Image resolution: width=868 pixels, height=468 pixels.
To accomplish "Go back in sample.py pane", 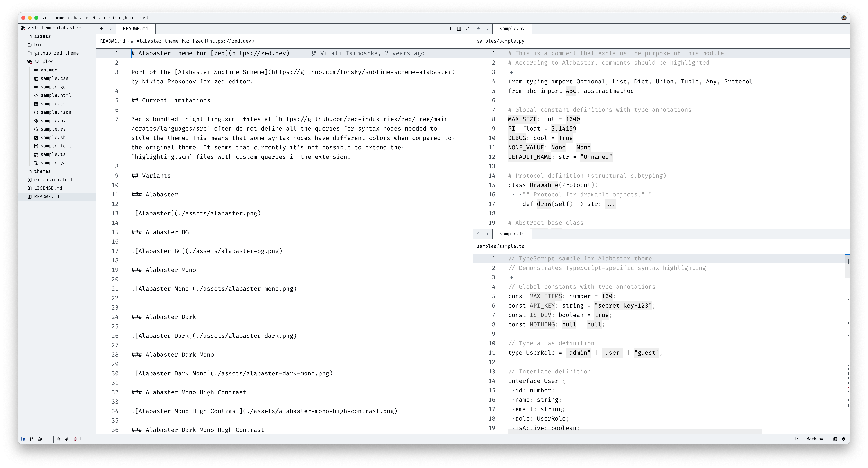I will pyautogui.click(x=479, y=29).
